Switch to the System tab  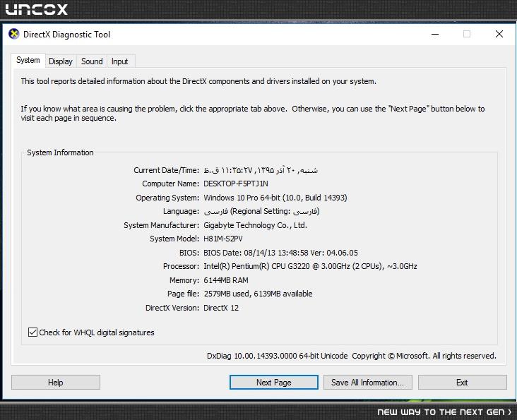click(x=28, y=60)
